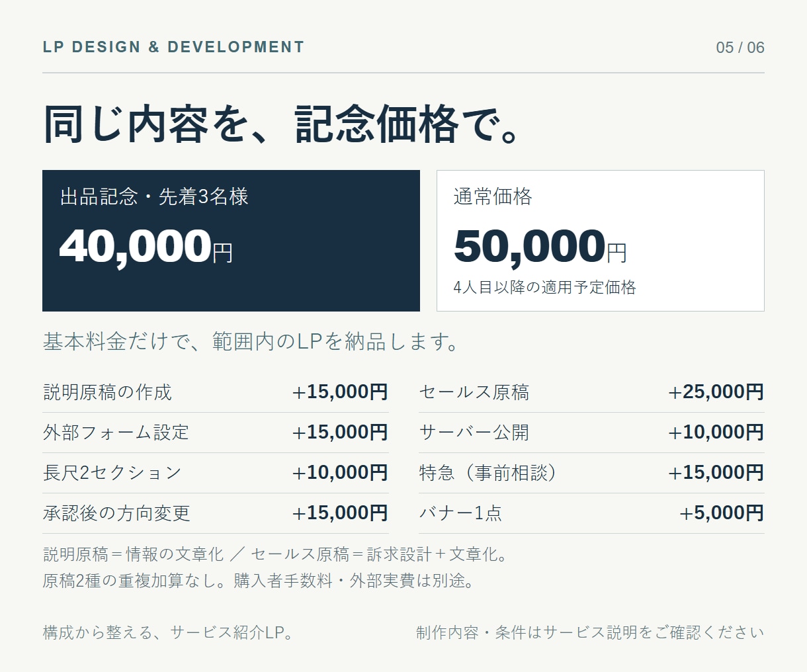Click the '05 / 06' page number
This screenshot has width=807, height=672.
tap(740, 48)
